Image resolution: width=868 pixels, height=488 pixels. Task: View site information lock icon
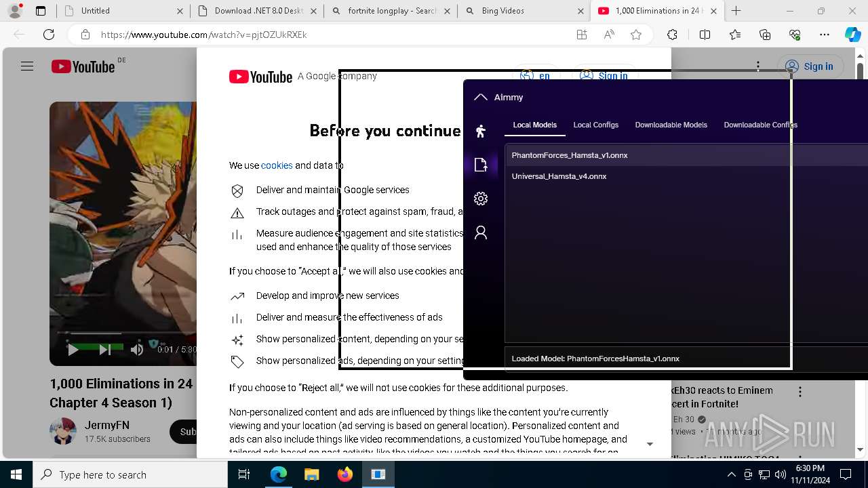[85, 35]
